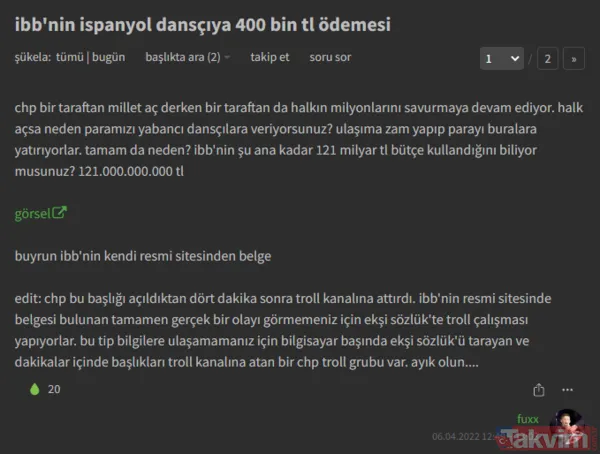600x454 pixels.
Task: Open the three-dot more options menu
Action: (x=567, y=390)
